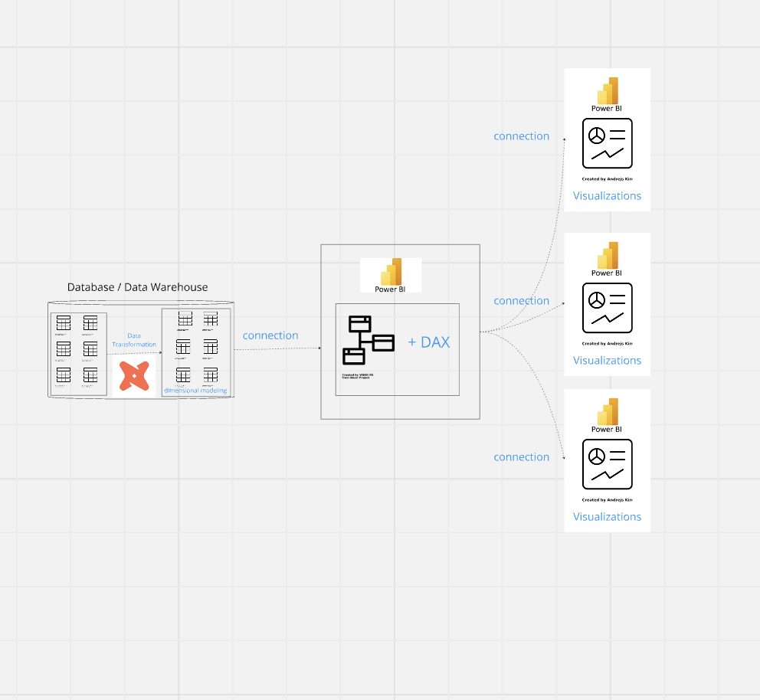This screenshot has height=700, width=760.
Task: Click 'connection' label beside the middle Visualizations card
Action: pos(522,301)
